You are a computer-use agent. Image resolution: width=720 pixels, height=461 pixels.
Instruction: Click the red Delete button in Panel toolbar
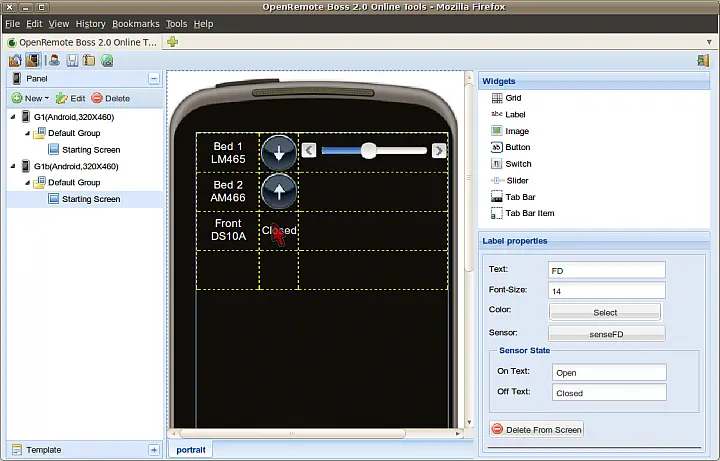pos(111,98)
